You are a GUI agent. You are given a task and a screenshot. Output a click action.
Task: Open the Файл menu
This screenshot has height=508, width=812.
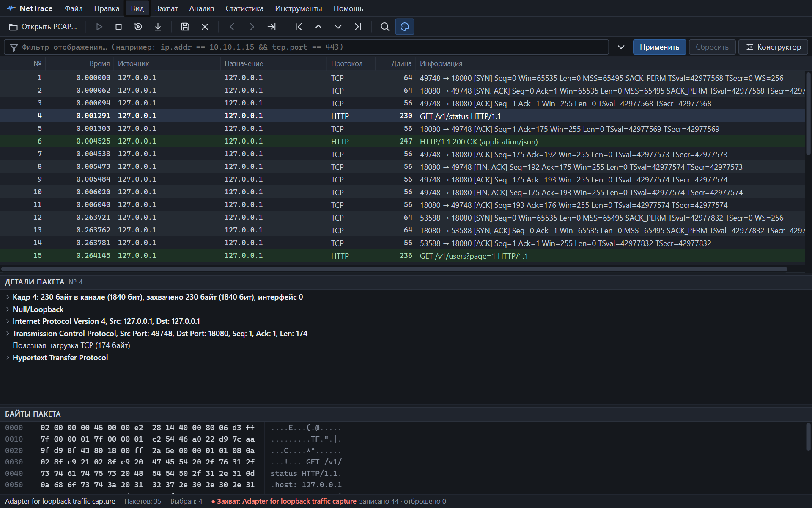[x=74, y=8]
